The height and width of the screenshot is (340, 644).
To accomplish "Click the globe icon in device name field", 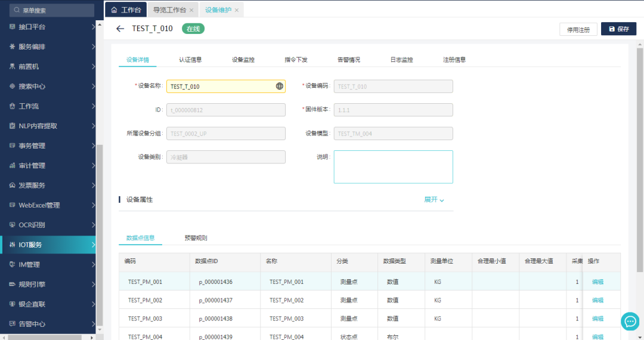I will click(279, 86).
